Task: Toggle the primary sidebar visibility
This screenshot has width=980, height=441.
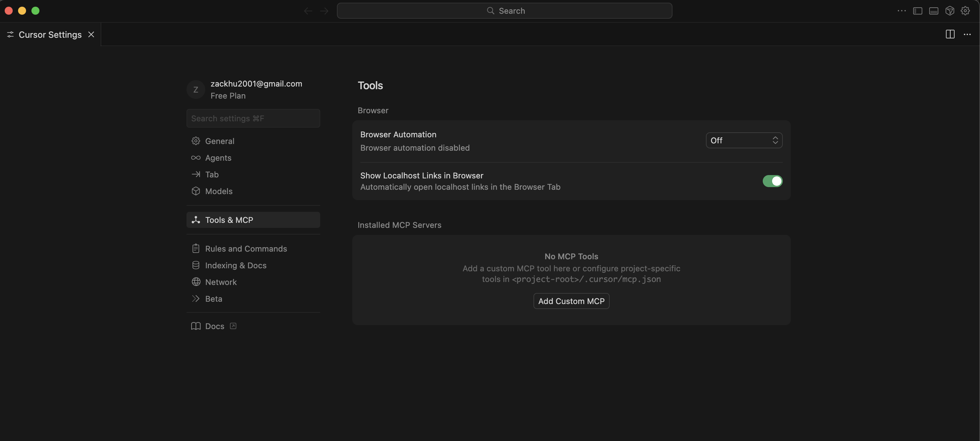Action: [x=918, y=11]
